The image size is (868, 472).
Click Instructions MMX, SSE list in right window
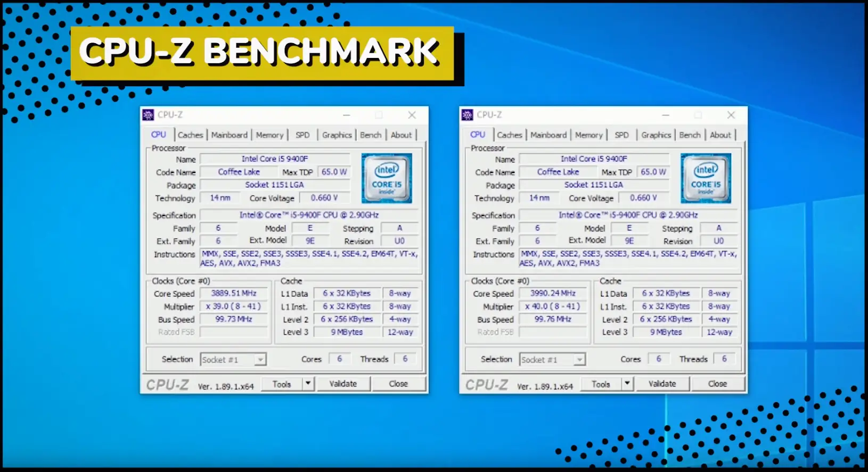[x=629, y=259]
